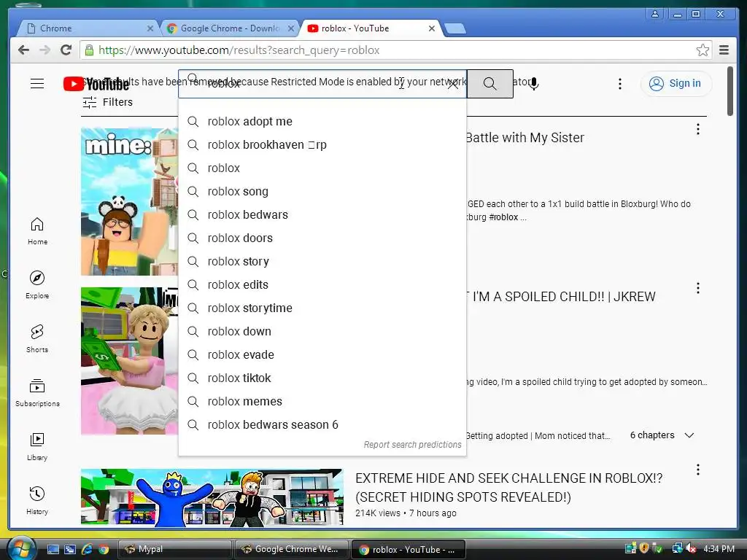
Task: Choose suggestion roblox down
Action: (x=322, y=332)
